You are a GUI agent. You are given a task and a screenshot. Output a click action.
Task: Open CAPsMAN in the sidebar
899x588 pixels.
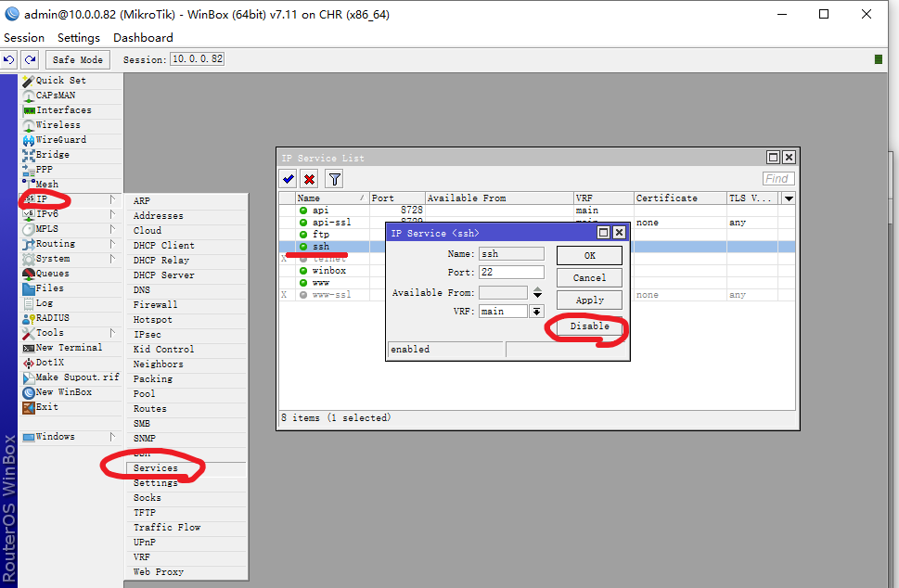[71, 96]
